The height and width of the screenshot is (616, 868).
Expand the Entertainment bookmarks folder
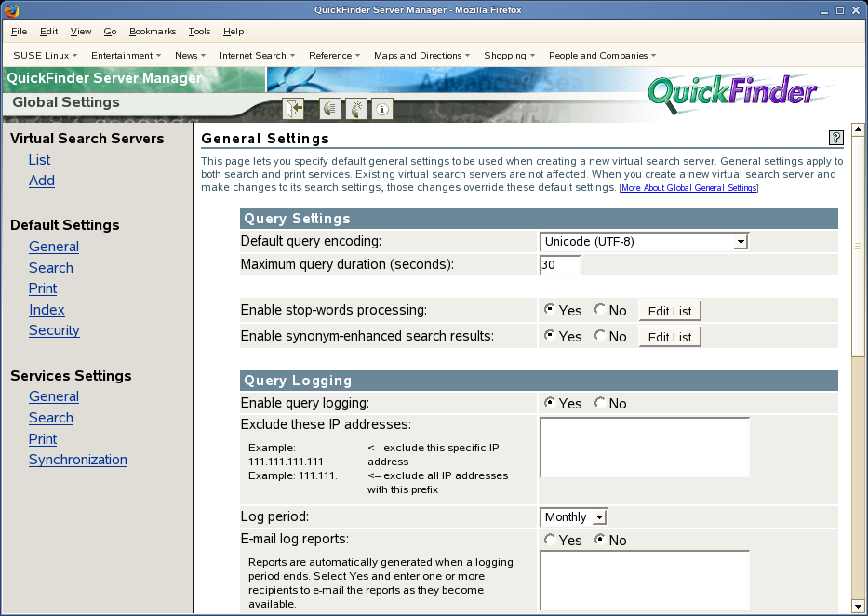click(126, 55)
